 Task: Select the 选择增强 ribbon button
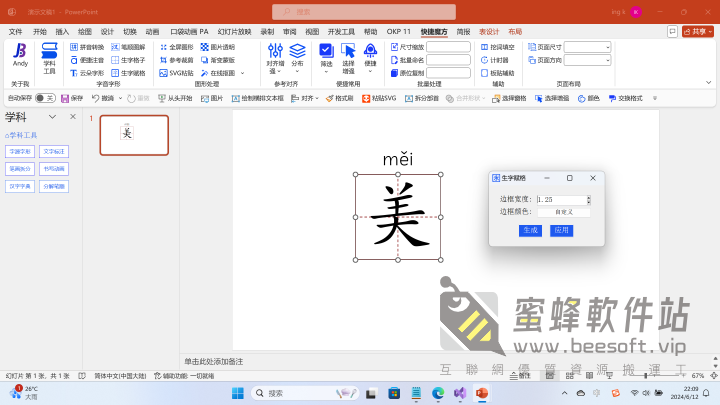coord(348,58)
